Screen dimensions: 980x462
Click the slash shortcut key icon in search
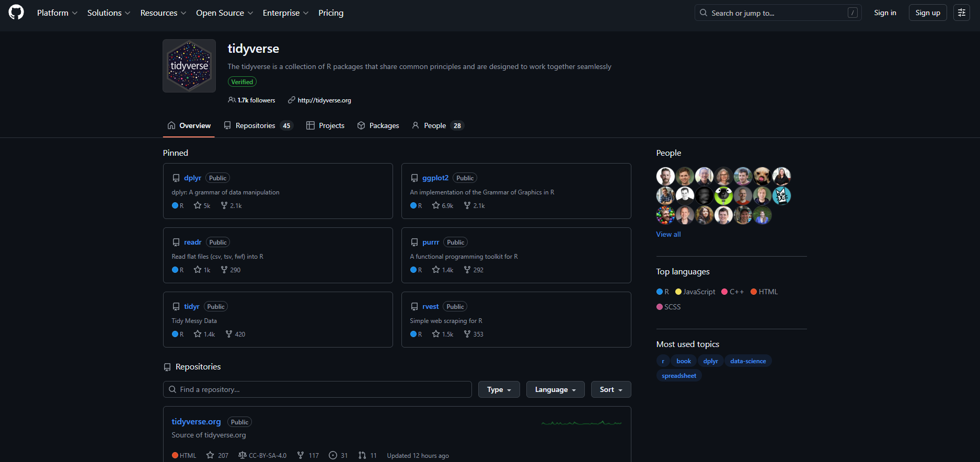coord(852,13)
